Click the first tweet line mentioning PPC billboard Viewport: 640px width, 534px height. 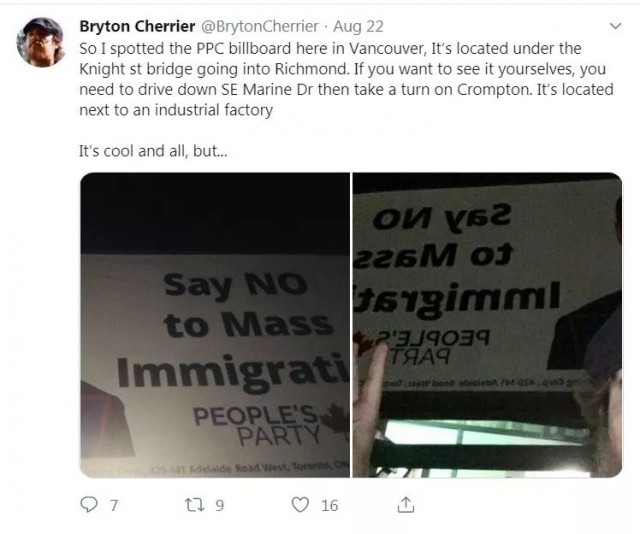[330, 48]
